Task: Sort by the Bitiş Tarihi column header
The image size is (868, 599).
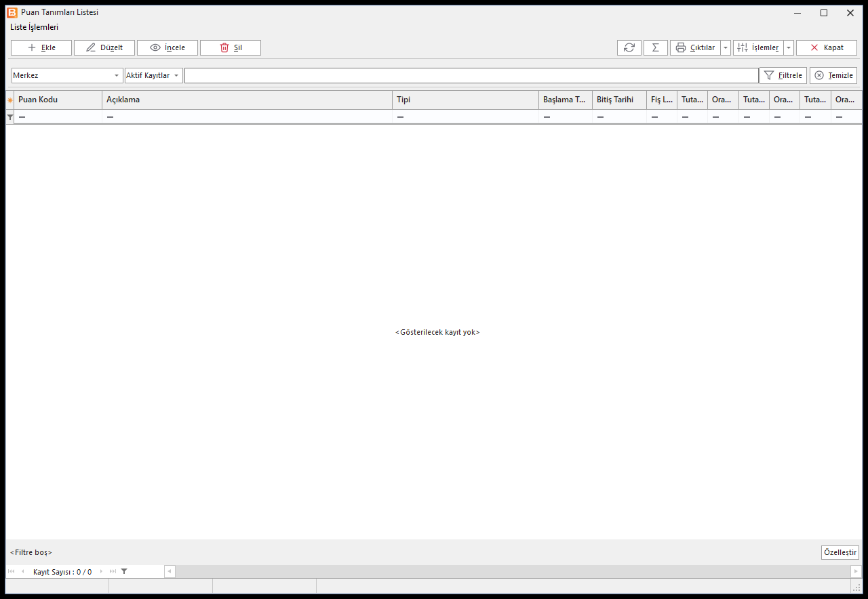Action: click(x=620, y=100)
